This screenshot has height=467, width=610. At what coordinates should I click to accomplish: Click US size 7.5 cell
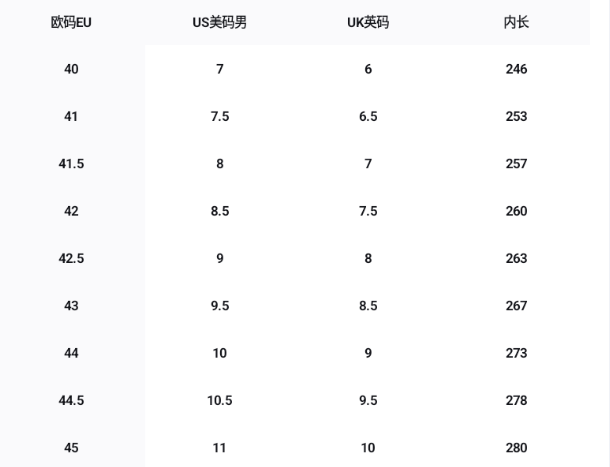pos(220,117)
